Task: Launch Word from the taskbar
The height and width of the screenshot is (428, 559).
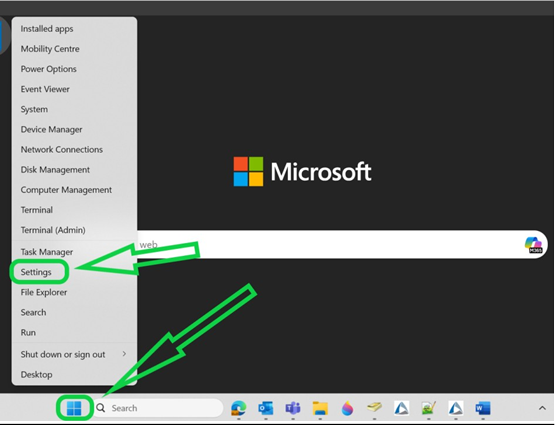Action: (x=483, y=408)
